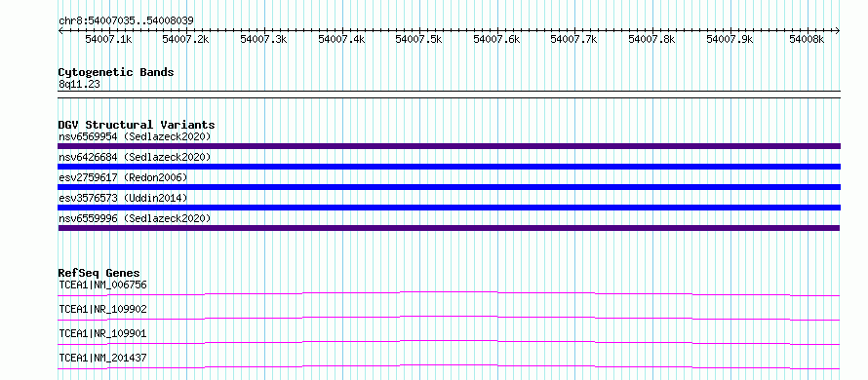Viewport: 868px width, 380px height.
Task: Click the 54007.9k ruler tick label
Action: [x=730, y=39]
